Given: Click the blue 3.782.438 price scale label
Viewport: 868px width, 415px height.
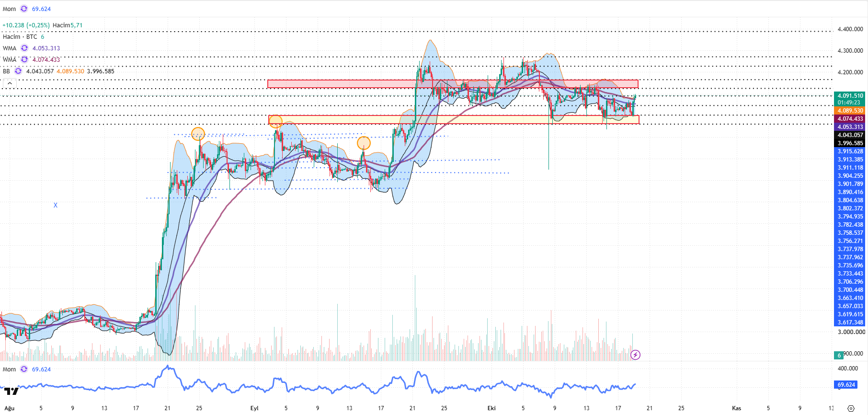Looking at the screenshot, I should tap(849, 224).
